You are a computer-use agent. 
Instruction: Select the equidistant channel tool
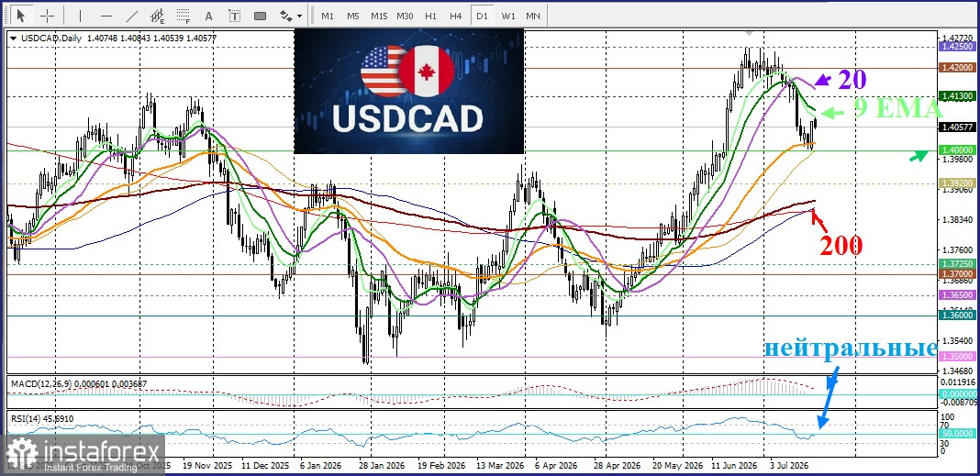(x=158, y=16)
